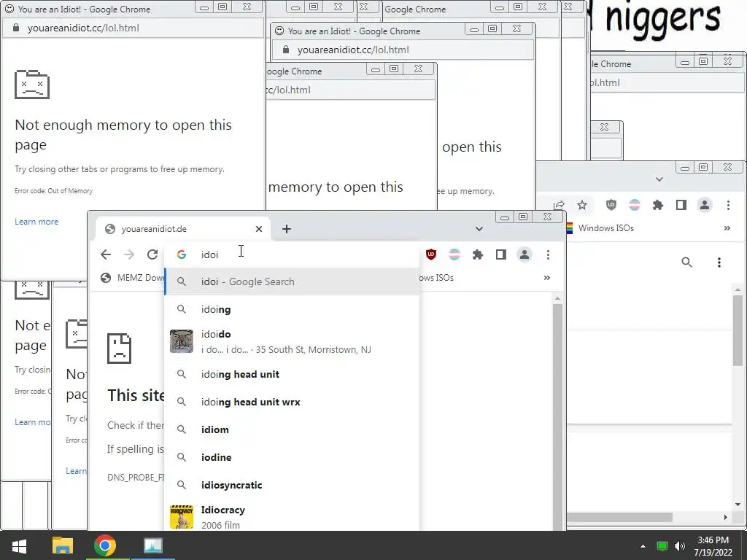The width and height of the screenshot is (747, 560).
Task: Open the page's three-dot options in right window
Action: 719,262
